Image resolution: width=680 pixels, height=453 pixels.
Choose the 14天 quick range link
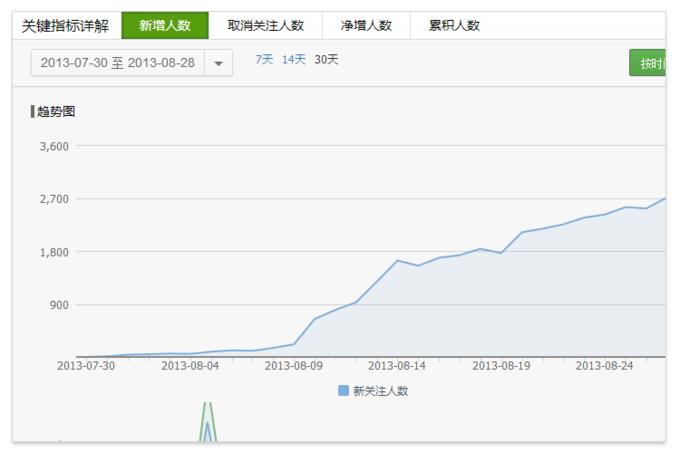click(294, 60)
